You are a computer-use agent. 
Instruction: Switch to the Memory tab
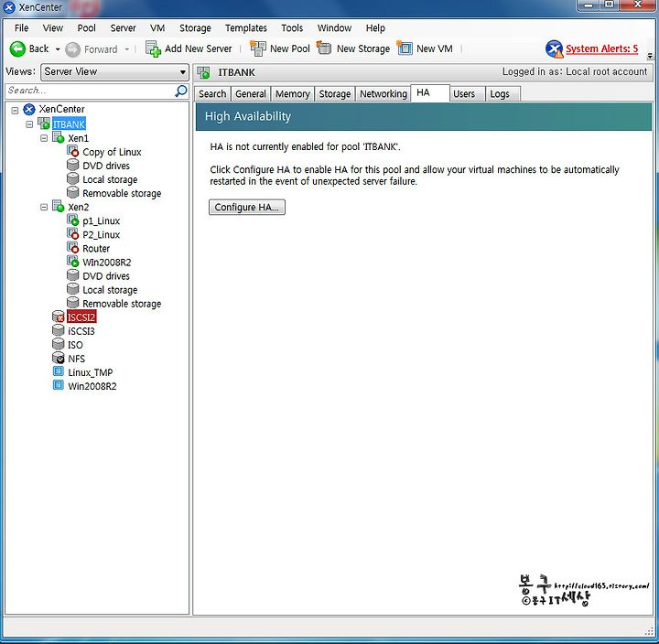tap(293, 93)
